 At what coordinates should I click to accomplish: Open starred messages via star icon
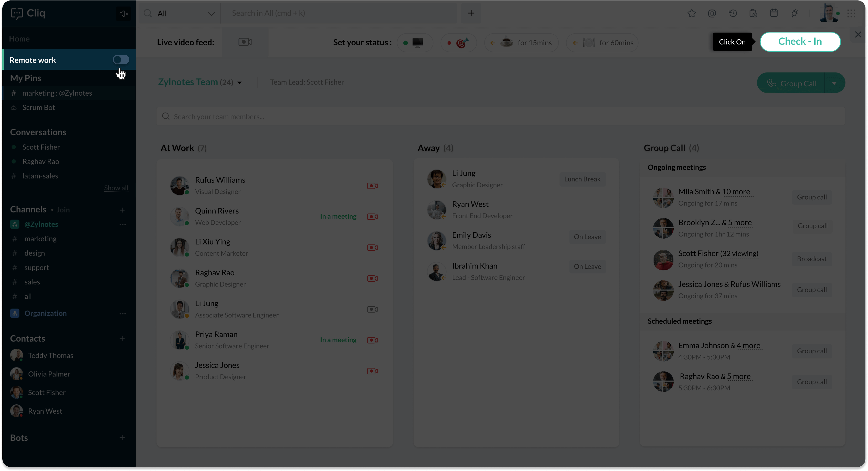click(x=691, y=14)
